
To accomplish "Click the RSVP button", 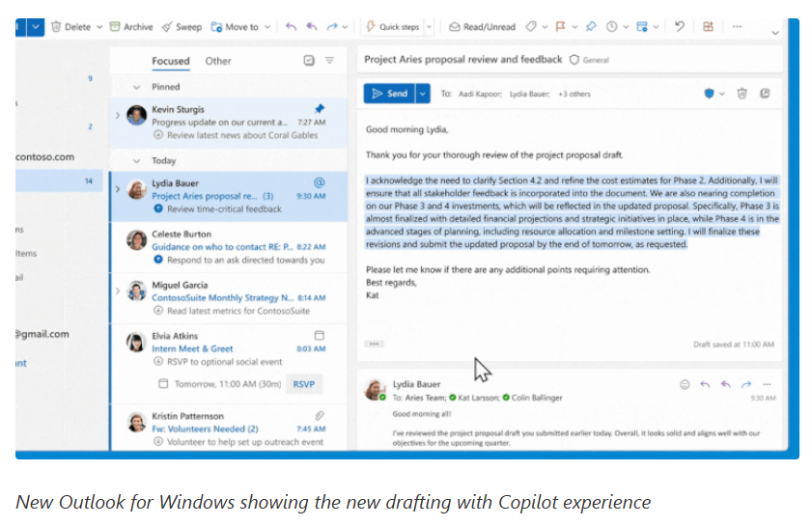I will (x=304, y=384).
